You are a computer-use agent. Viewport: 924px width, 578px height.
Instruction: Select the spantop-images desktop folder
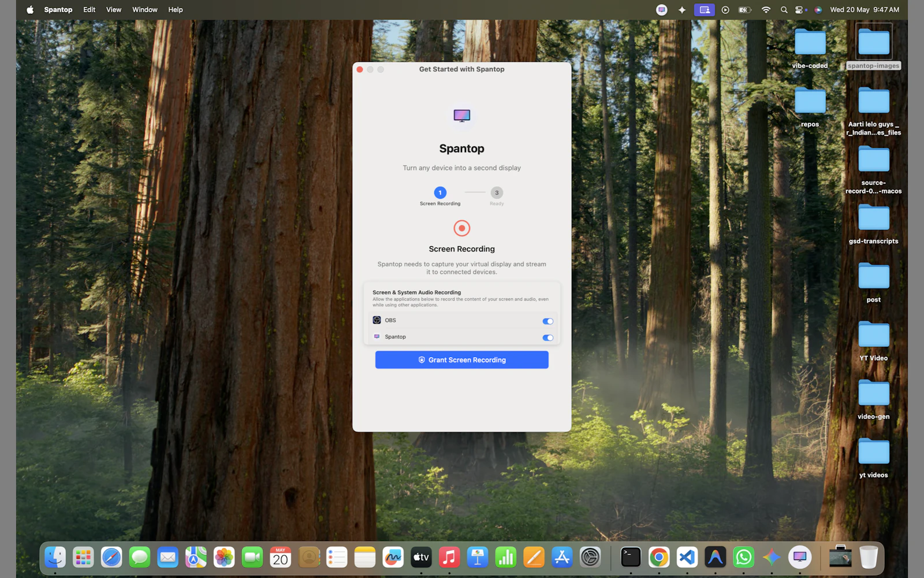[874, 47]
